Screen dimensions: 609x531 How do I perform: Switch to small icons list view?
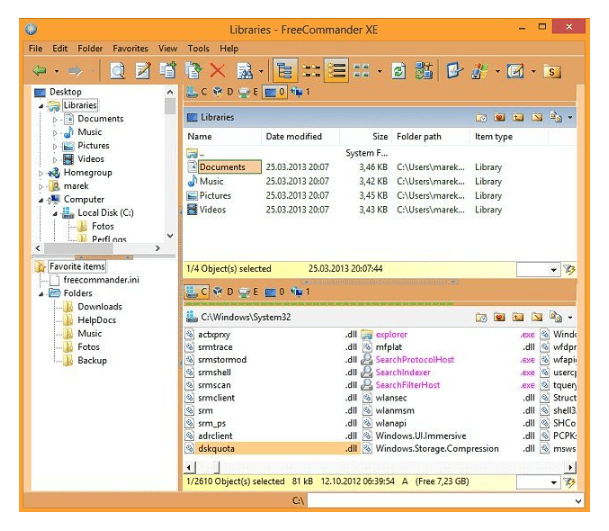[x=311, y=71]
